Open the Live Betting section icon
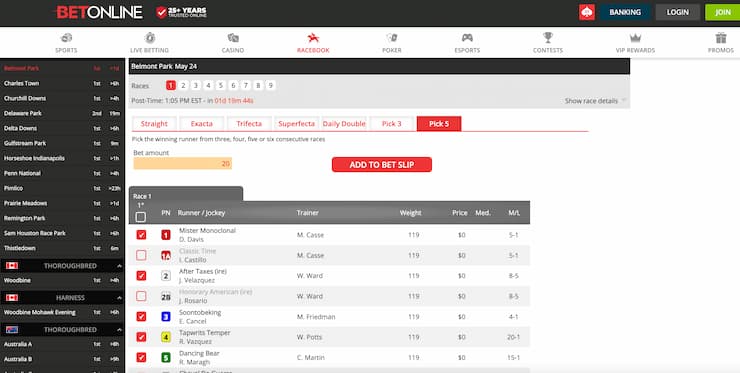The height and width of the screenshot is (373, 740). (x=150, y=37)
